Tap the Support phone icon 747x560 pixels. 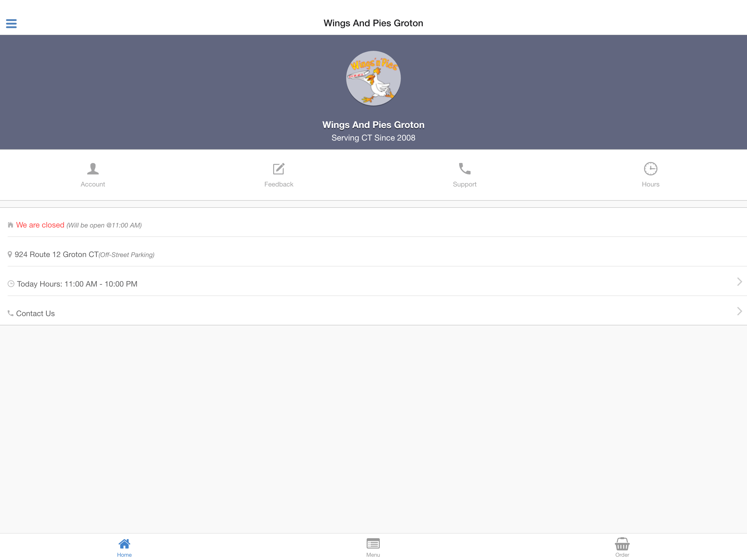pos(465,168)
